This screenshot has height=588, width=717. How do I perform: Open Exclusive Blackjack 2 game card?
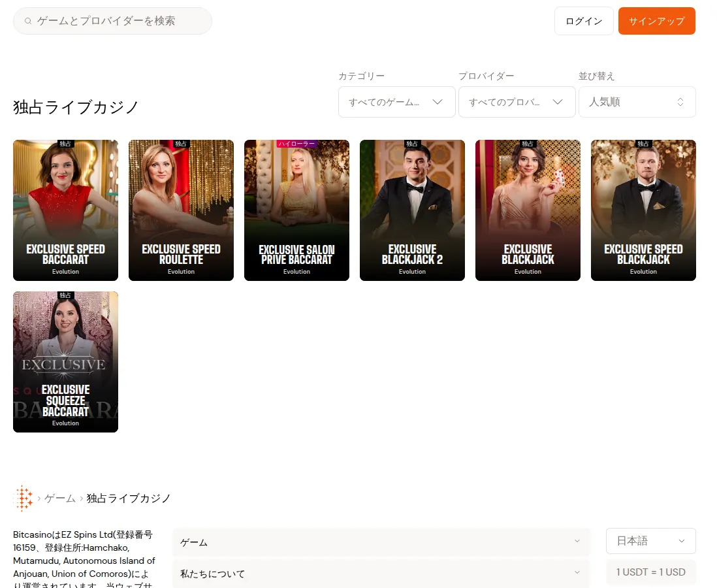[413, 210]
